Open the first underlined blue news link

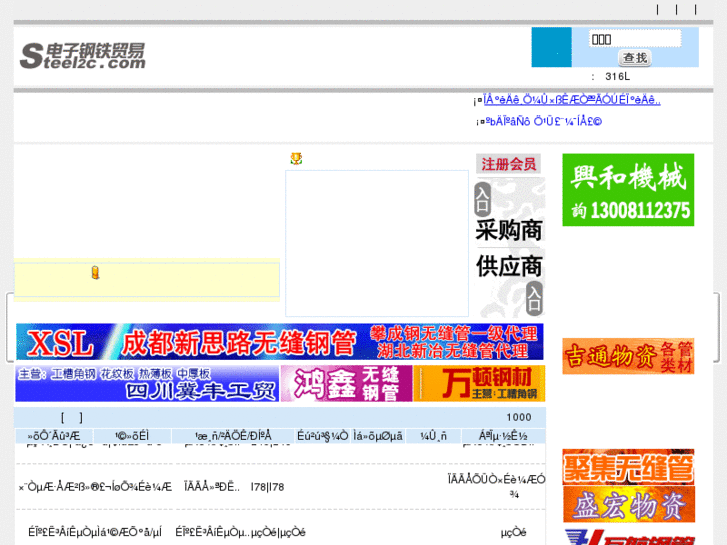tap(572, 100)
